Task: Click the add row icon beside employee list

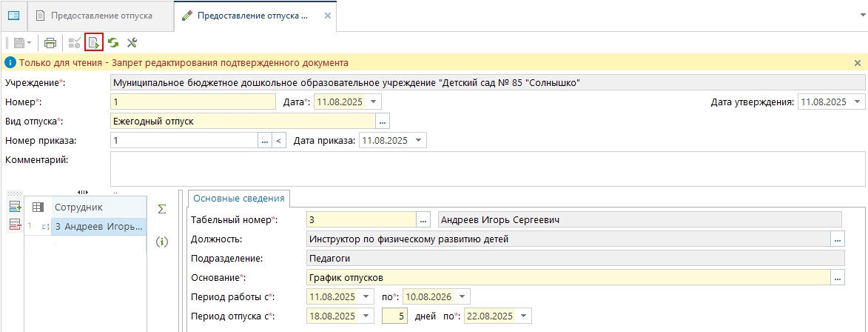Action: coord(14,207)
